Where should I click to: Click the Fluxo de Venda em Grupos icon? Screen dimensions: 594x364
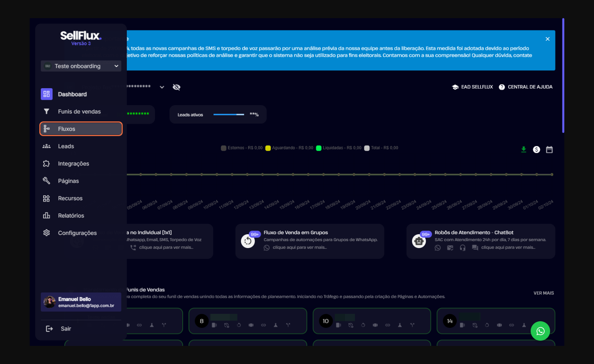pyautogui.click(x=248, y=242)
